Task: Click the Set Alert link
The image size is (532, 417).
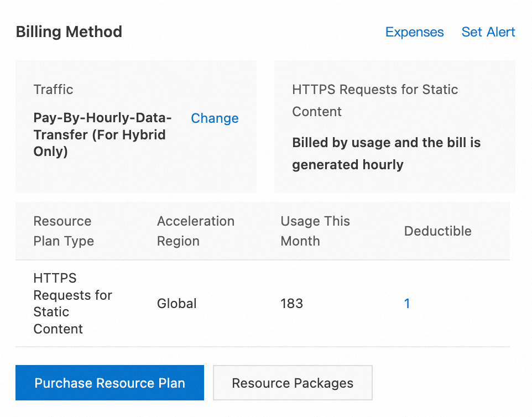Action: tap(488, 32)
